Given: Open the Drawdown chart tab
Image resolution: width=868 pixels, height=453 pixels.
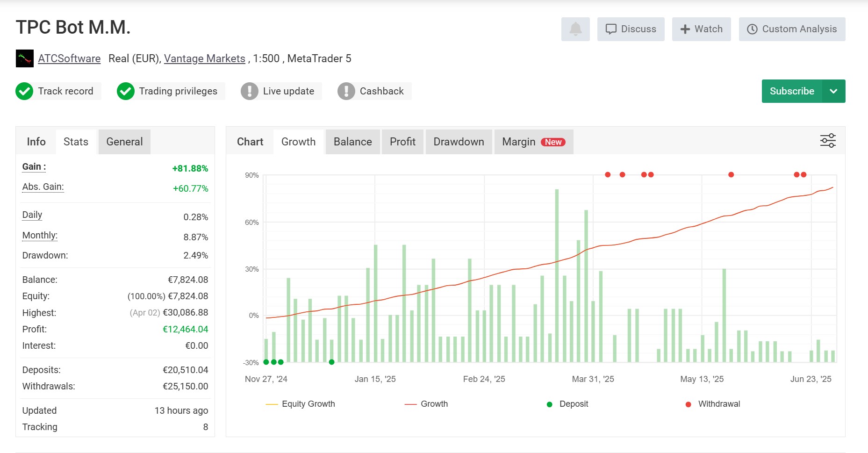Looking at the screenshot, I should (x=459, y=142).
